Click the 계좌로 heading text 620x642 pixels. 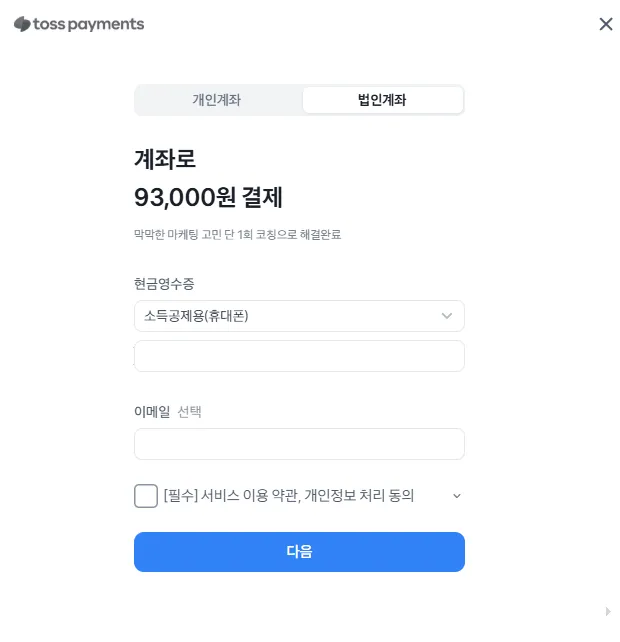point(165,159)
